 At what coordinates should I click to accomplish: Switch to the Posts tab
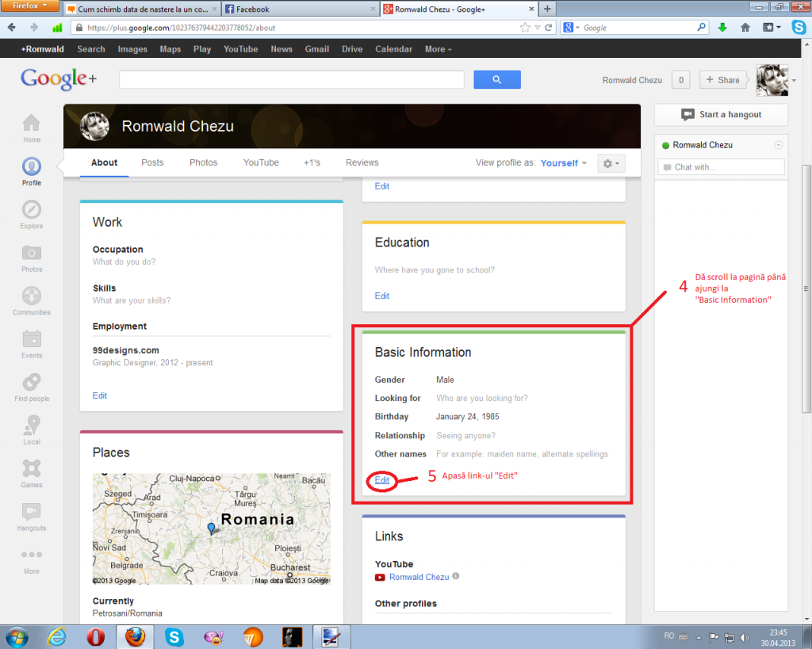pyautogui.click(x=152, y=162)
